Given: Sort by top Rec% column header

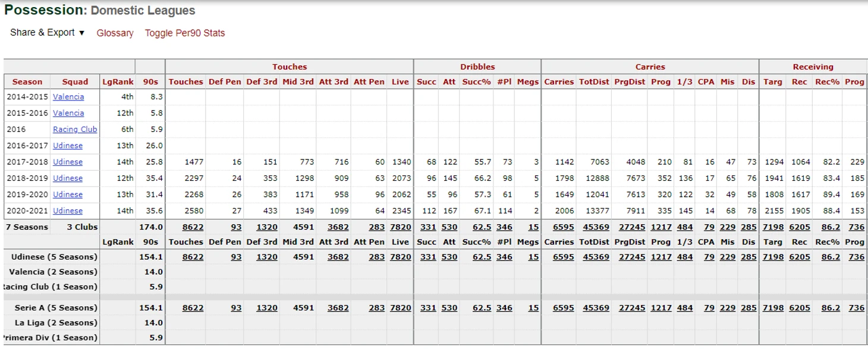Looking at the screenshot, I should pyautogui.click(x=827, y=82).
